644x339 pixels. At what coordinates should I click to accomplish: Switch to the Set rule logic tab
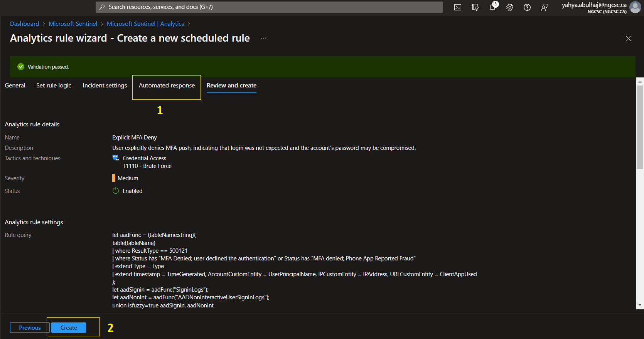coord(54,86)
